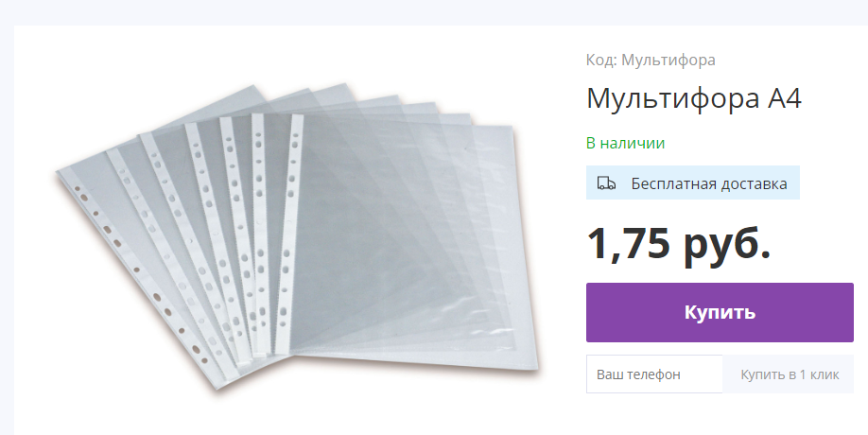Screen dimensions: 868x435
Task: Click the white perforated strip of front sleeve
Action: click(x=289, y=233)
